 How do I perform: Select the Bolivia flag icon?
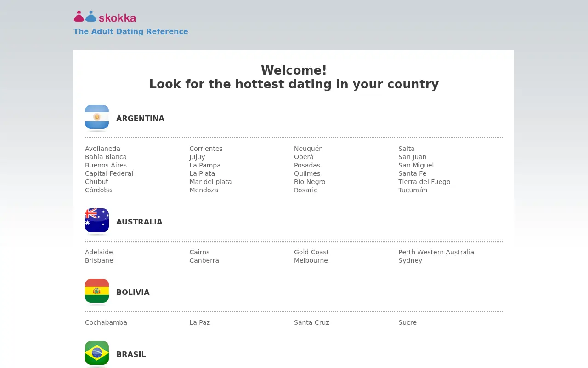pyautogui.click(x=97, y=291)
